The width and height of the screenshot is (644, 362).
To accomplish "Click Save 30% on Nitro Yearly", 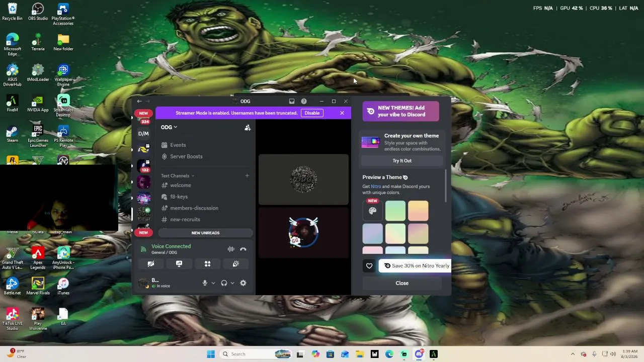I will tap(415, 266).
